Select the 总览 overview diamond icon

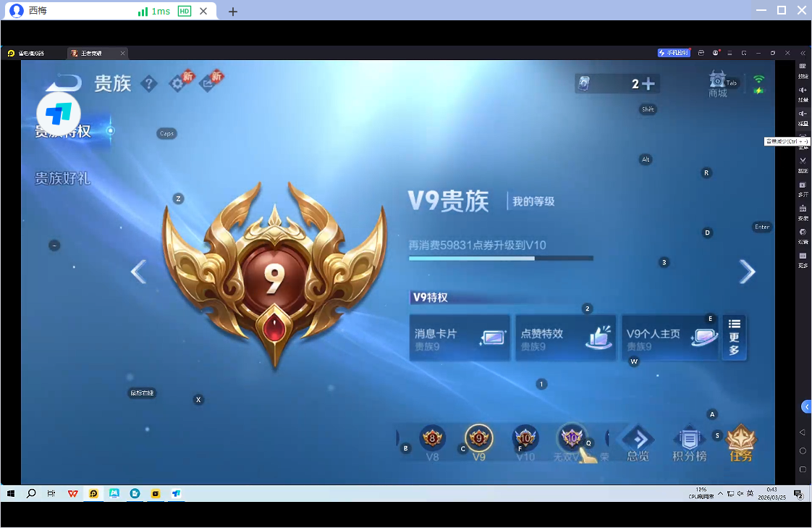638,437
